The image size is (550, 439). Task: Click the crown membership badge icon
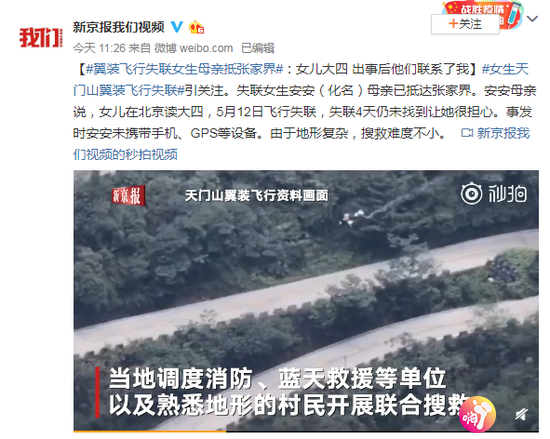(x=196, y=27)
